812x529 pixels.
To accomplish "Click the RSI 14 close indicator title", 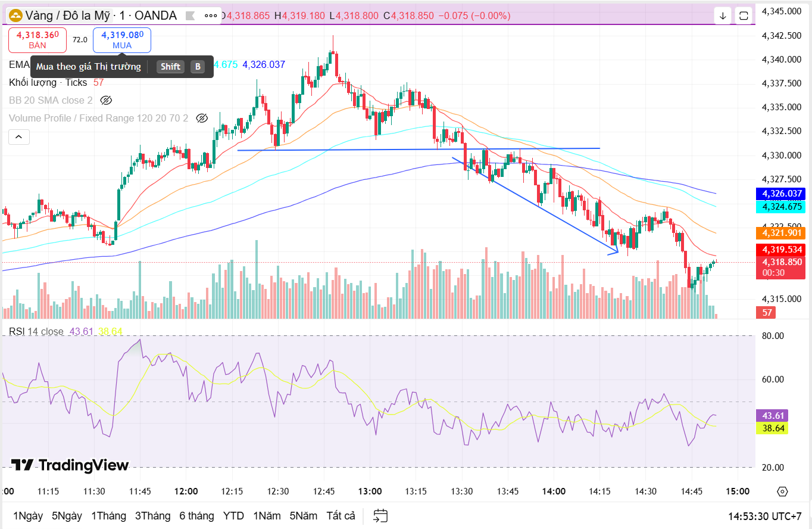I will pos(35,332).
